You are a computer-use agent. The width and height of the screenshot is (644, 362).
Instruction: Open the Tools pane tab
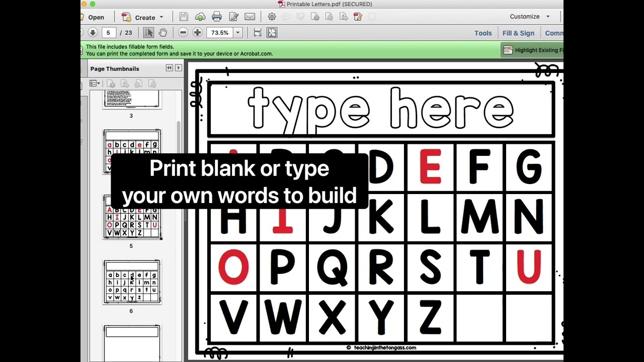[x=482, y=33]
